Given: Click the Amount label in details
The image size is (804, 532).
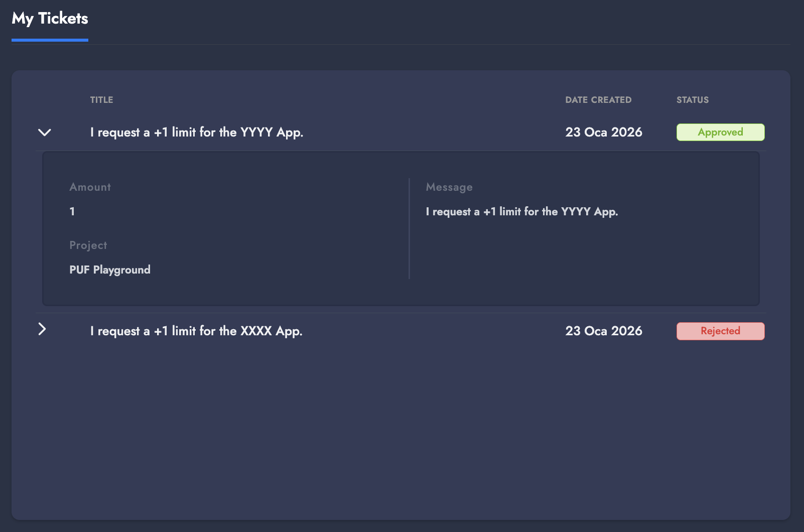Looking at the screenshot, I should point(90,187).
